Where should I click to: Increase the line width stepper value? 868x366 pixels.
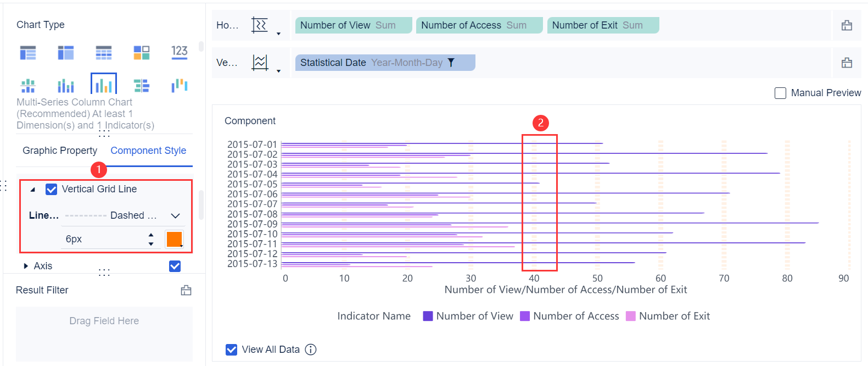(x=151, y=235)
